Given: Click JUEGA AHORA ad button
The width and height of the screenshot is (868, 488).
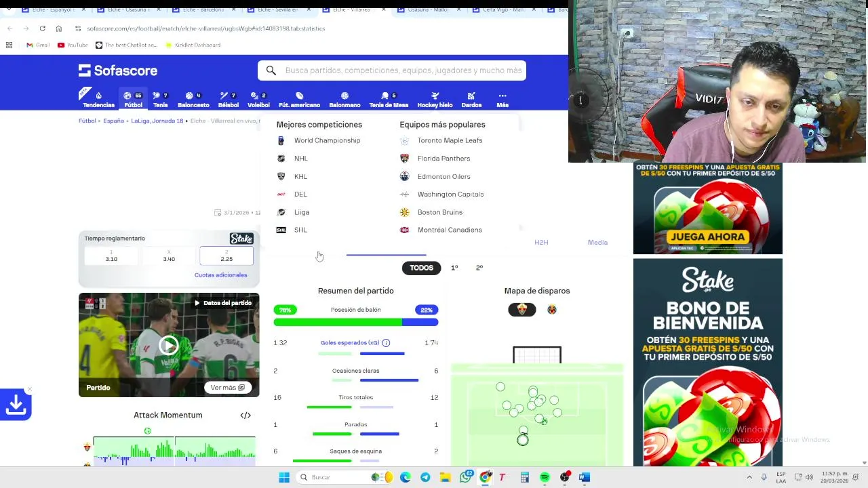Looking at the screenshot, I should click(x=707, y=237).
